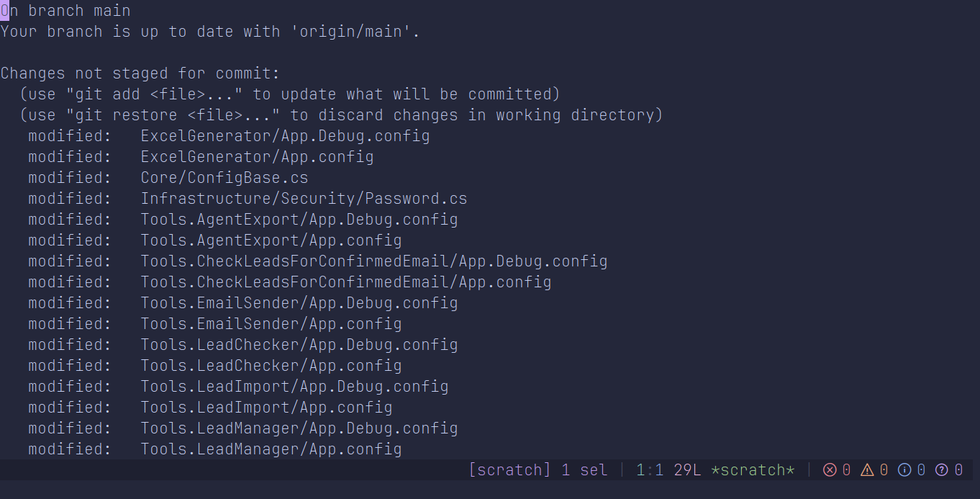Click the '1 sel' selection count

pos(584,470)
